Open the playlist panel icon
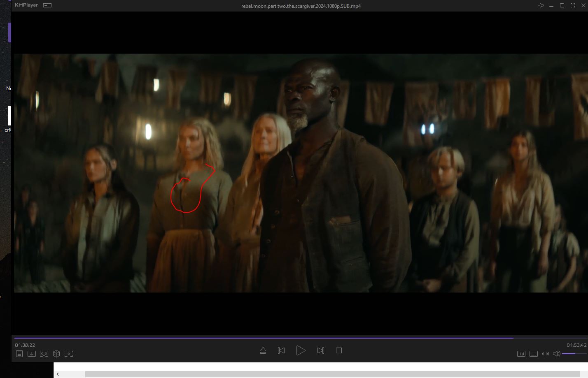The height and width of the screenshot is (378, 588). click(19, 354)
